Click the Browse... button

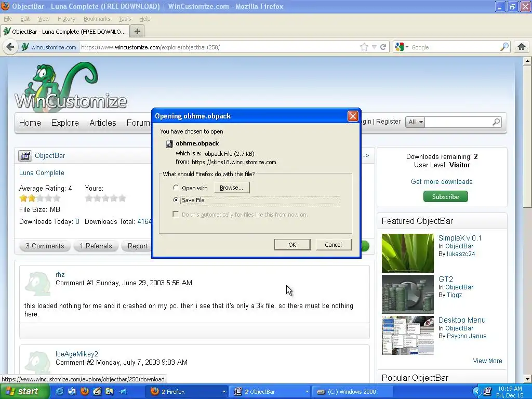tap(231, 188)
